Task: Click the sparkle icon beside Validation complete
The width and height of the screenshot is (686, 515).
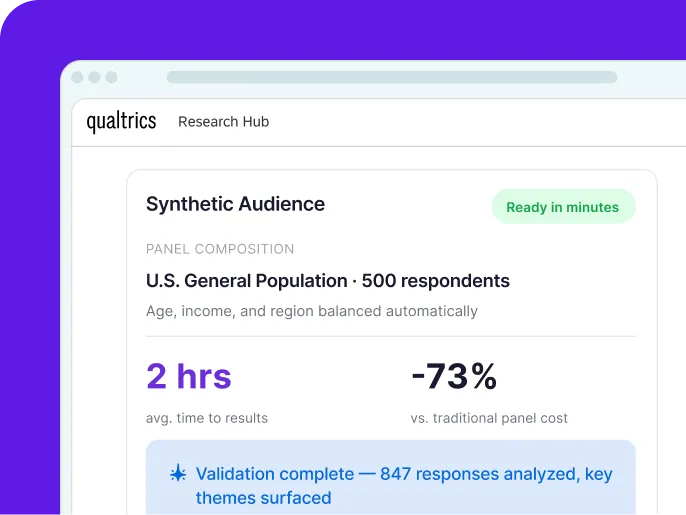Action: click(178, 474)
